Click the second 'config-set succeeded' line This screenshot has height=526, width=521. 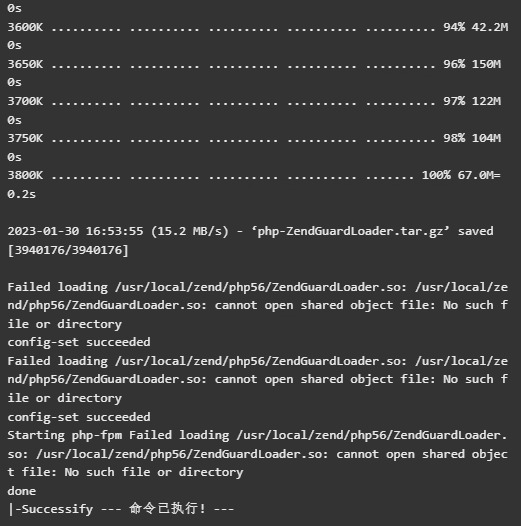coord(79,417)
